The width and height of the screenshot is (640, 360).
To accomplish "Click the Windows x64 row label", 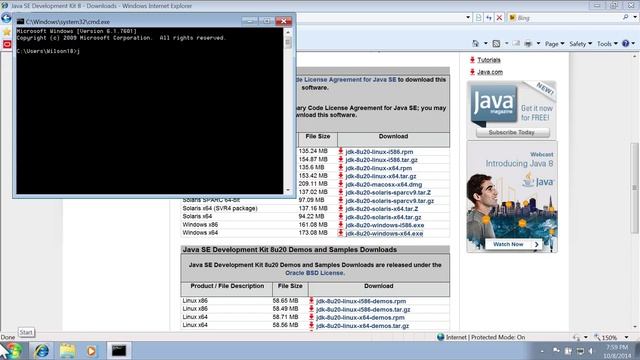I will tap(200, 233).
